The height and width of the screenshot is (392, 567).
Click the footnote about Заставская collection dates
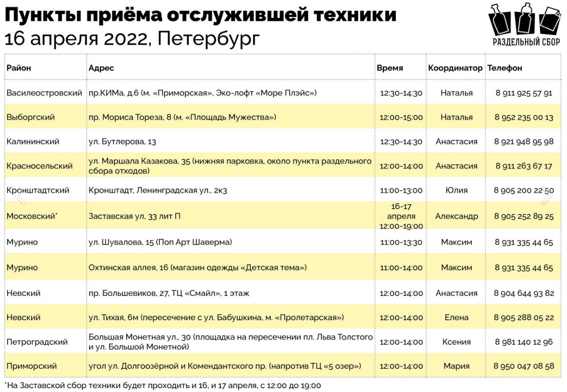[x=162, y=386]
